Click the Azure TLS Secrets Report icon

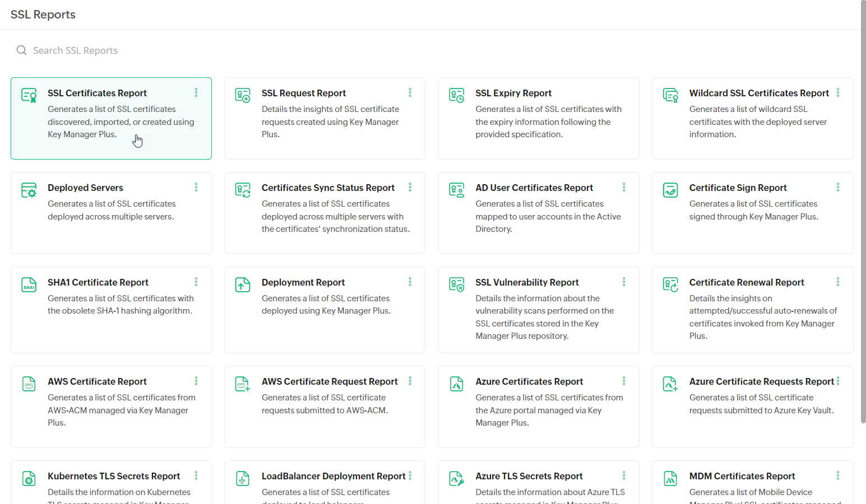pos(457,478)
